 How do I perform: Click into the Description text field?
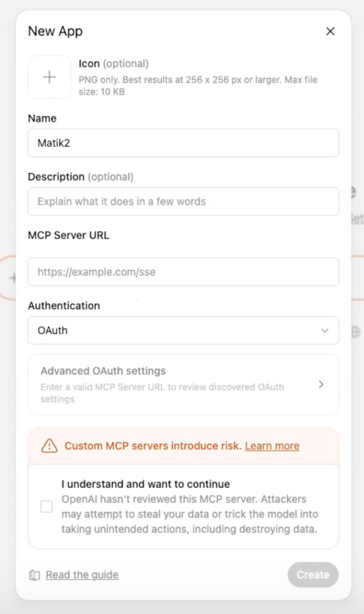click(184, 202)
